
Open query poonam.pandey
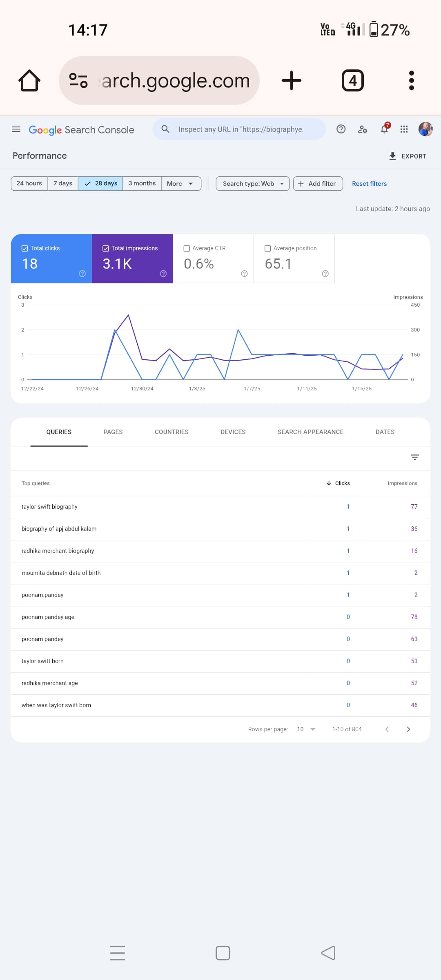(220, 595)
